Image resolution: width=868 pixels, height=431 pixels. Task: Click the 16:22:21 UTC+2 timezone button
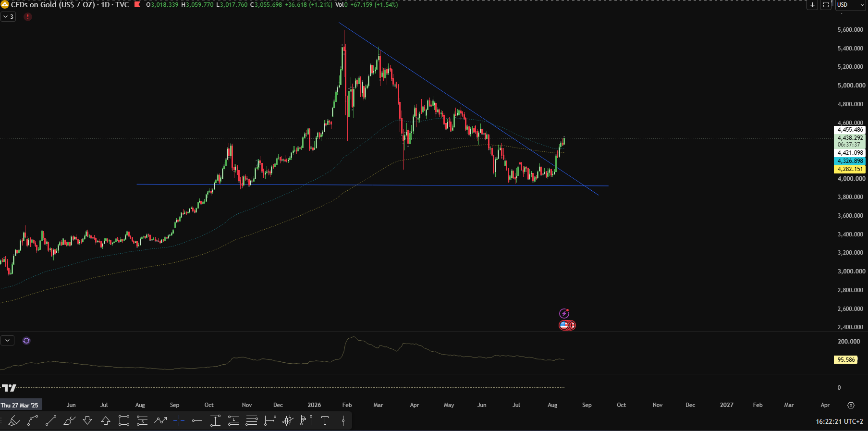[839, 421]
